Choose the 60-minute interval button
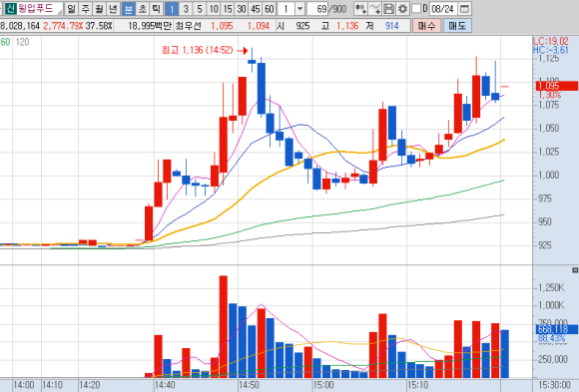 [x=270, y=9]
